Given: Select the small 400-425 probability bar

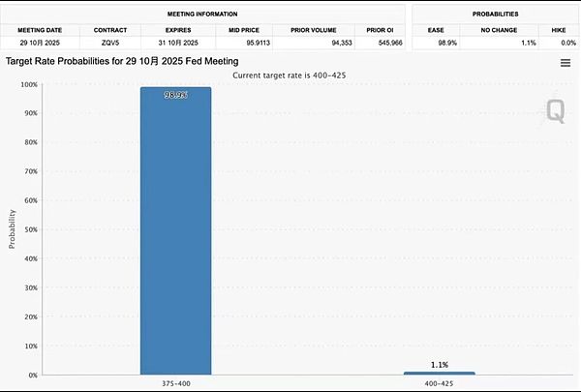Looking at the screenshot, I should coord(439,373).
